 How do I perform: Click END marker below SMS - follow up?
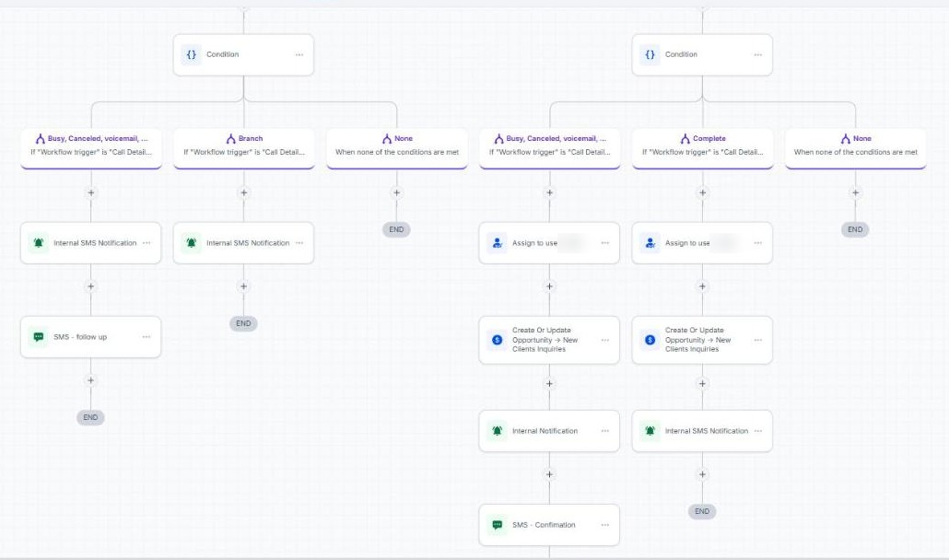[91, 417]
